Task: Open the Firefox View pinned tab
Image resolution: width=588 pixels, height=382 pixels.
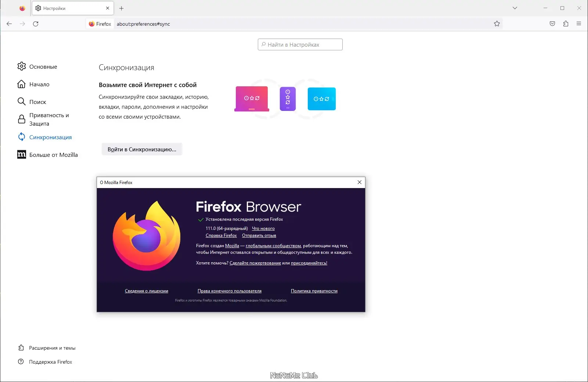Action: pyautogui.click(x=22, y=8)
